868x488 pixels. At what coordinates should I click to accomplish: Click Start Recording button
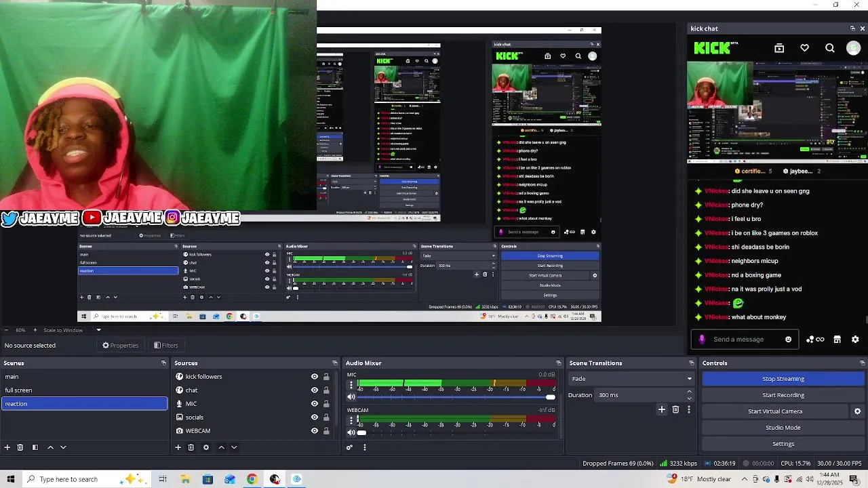783,395
